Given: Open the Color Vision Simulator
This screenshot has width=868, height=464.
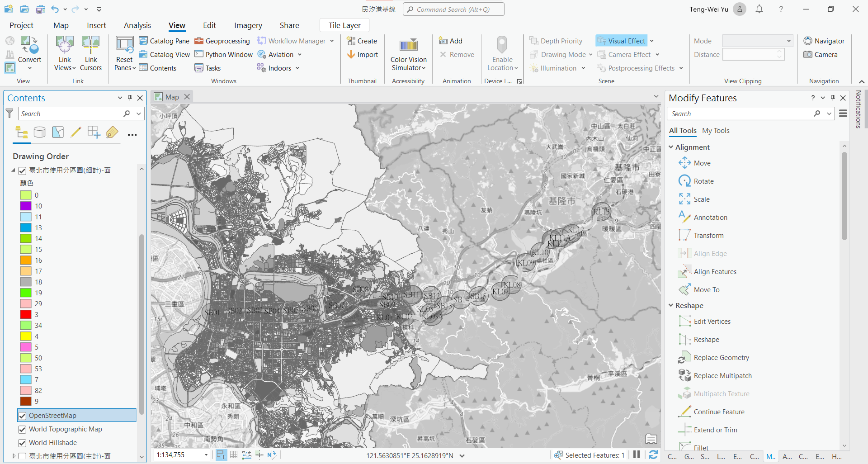Looking at the screenshot, I should pos(408,54).
